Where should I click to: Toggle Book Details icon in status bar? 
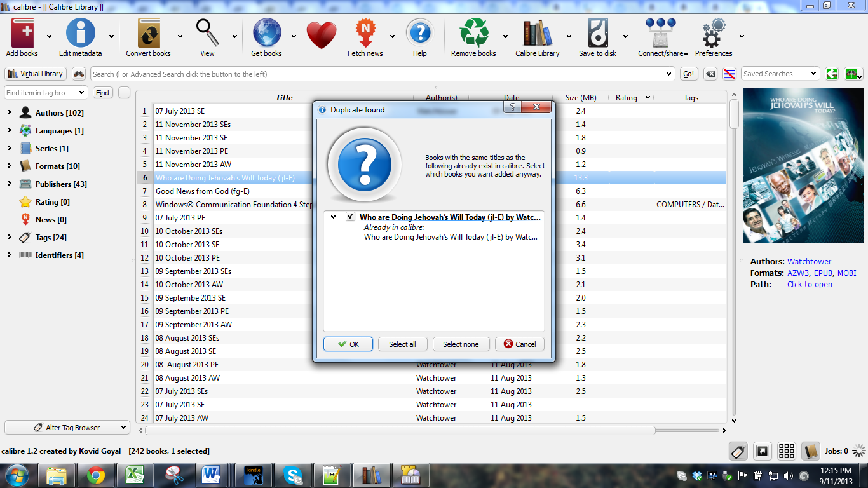click(x=810, y=451)
